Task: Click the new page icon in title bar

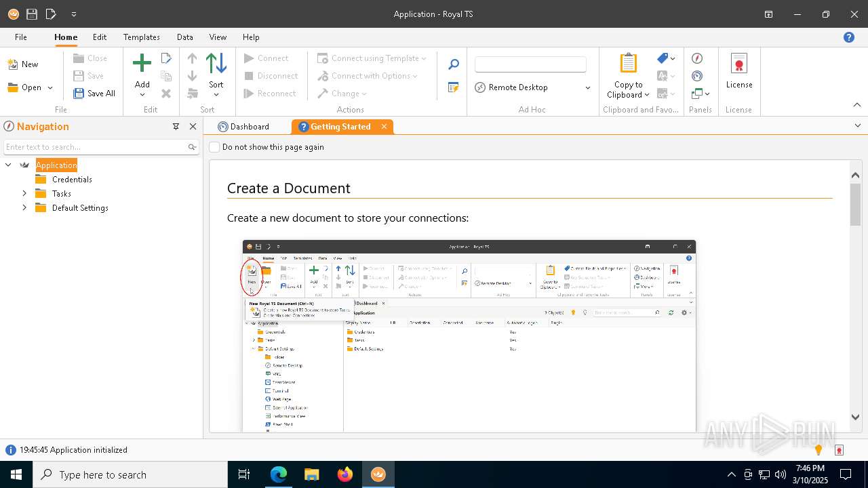Action: (51, 14)
